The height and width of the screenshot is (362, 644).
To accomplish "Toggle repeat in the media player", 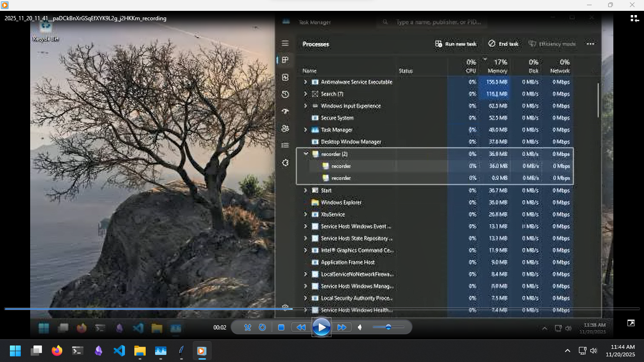I will [x=263, y=327].
